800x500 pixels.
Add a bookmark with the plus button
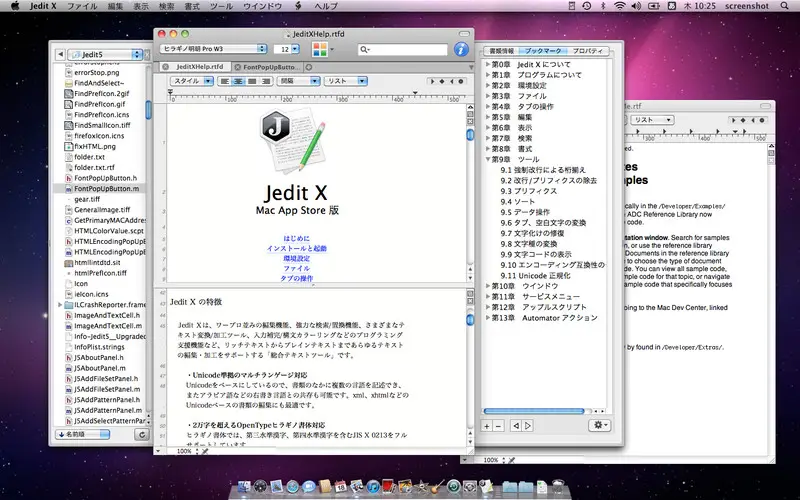(x=487, y=426)
